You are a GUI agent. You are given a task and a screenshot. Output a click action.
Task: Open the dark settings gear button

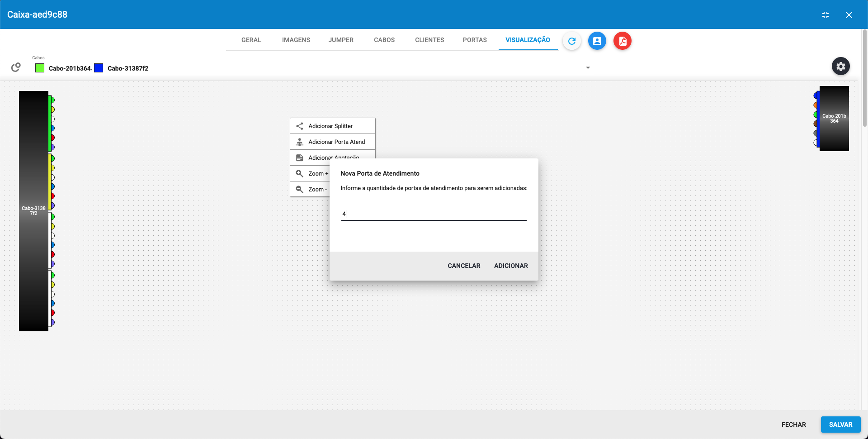[x=841, y=67]
